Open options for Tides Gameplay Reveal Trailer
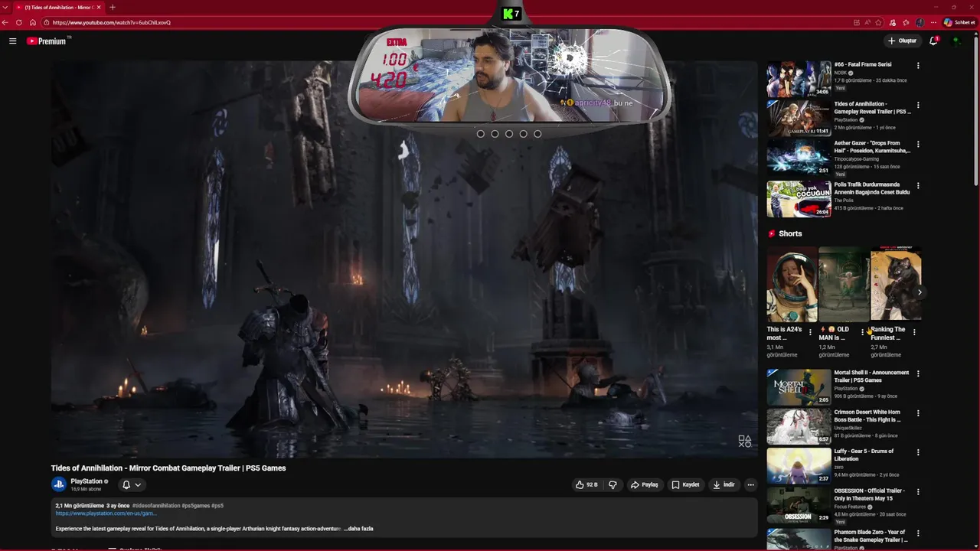 (918, 105)
